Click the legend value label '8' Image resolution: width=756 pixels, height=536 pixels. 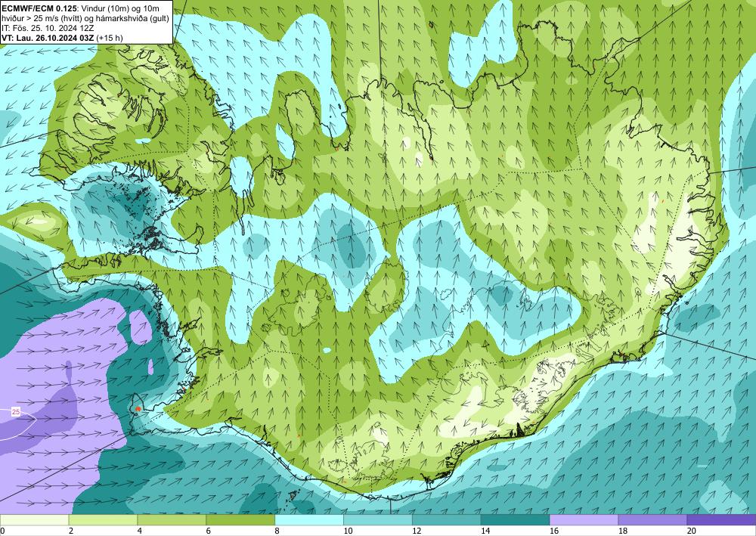(277, 531)
